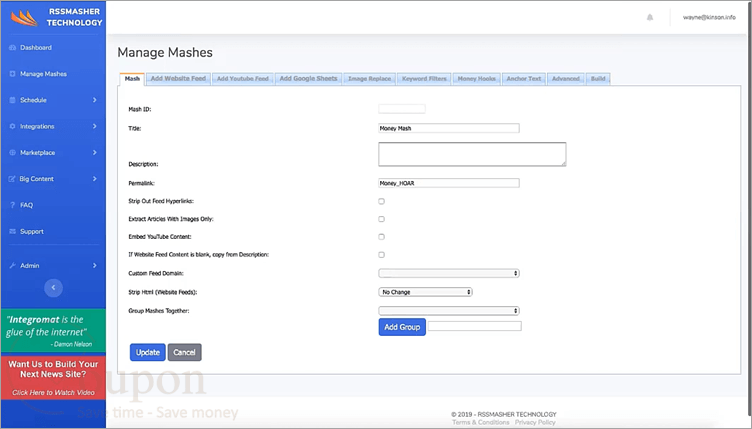This screenshot has width=752, height=429.
Task: Collapse sidebar with round arrow button
Action: pyautogui.click(x=53, y=288)
